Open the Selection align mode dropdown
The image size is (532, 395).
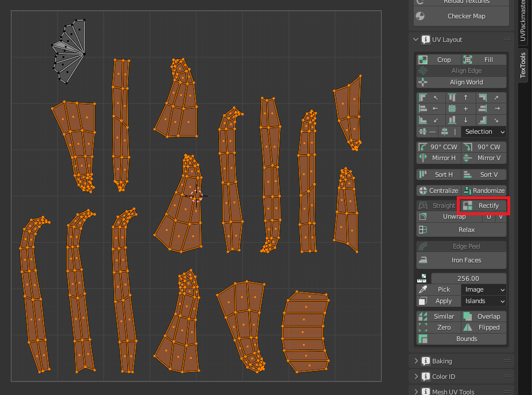pos(484,131)
